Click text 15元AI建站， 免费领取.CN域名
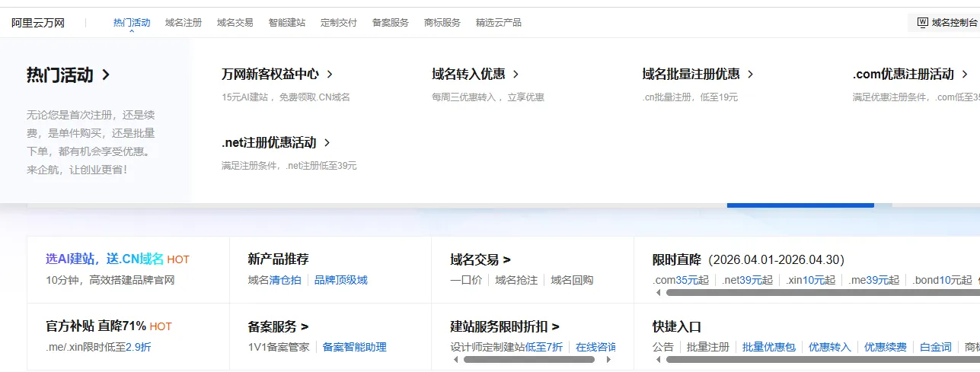The image size is (980, 372). coord(286,97)
